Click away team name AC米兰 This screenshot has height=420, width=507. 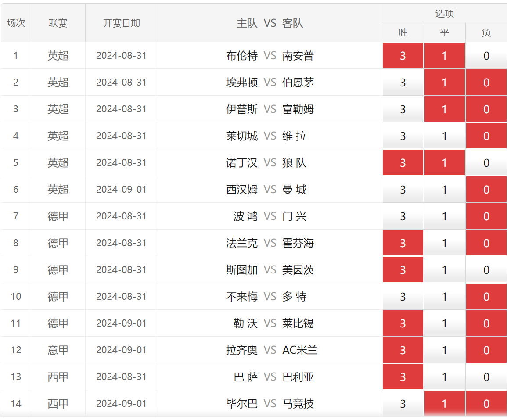click(300, 350)
